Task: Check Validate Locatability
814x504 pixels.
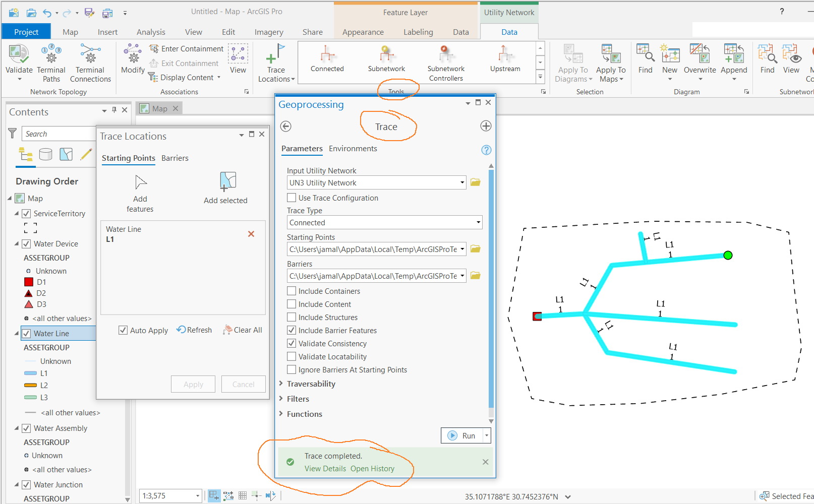Action: point(291,356)
